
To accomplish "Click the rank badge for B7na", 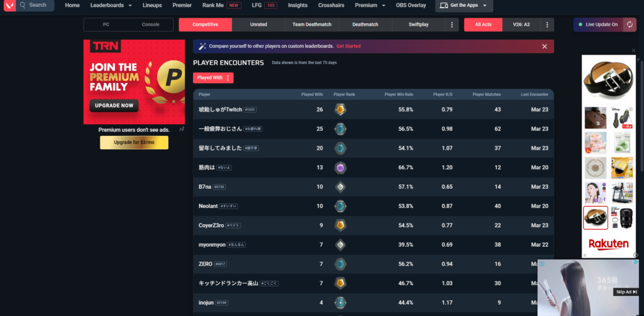I will [x=340, y=187].
